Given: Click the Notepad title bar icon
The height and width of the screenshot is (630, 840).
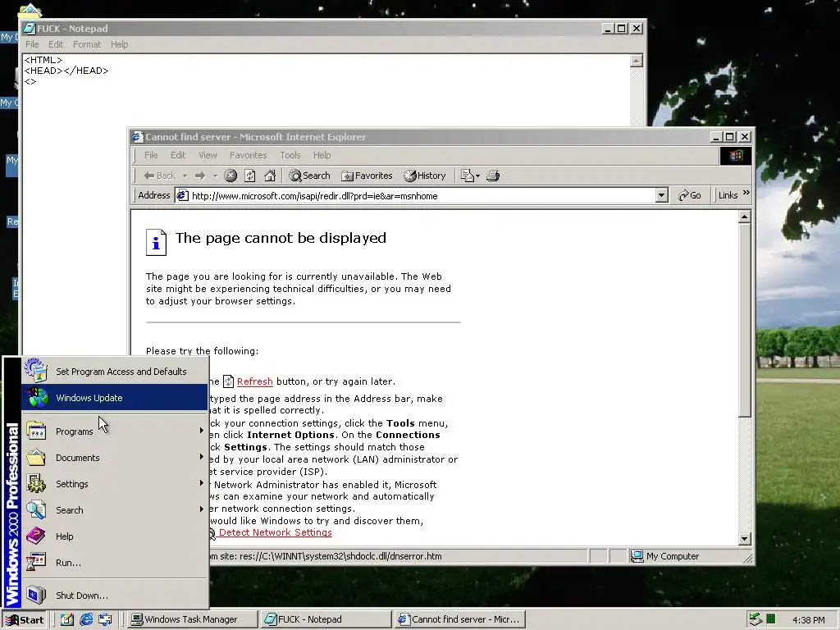Looking at the screenshot, I should (x=30, y=29).
